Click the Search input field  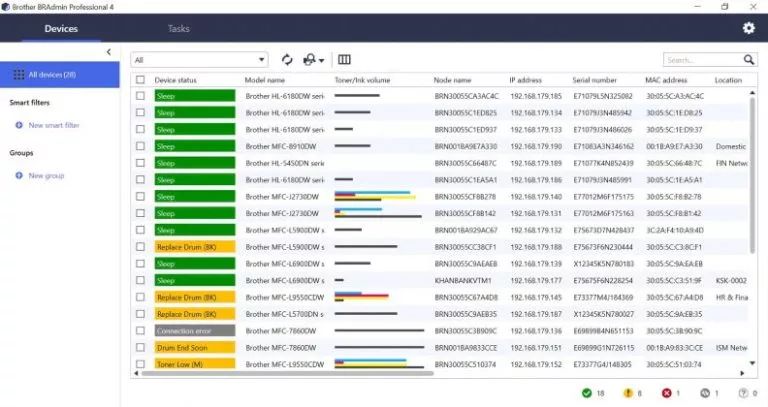click(700, 60)
